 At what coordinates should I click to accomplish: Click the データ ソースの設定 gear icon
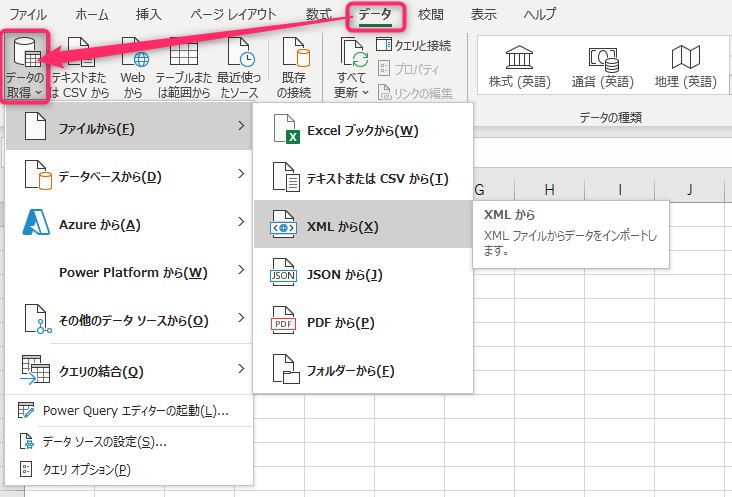[27, 441]
